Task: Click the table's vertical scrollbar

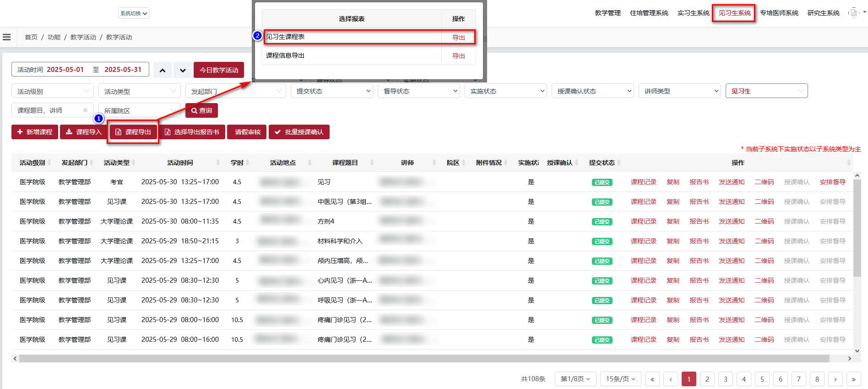Action: tap(857, 228)
